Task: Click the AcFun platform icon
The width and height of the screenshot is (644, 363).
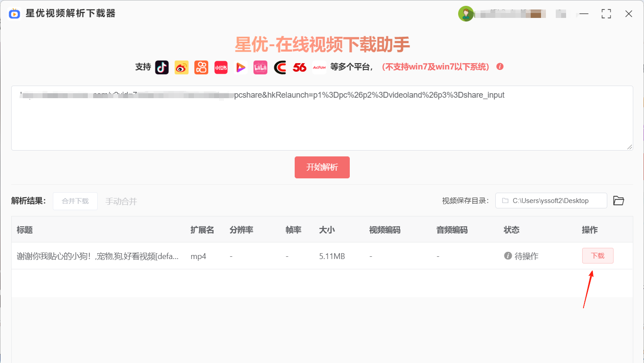Action: click(319, 67)
